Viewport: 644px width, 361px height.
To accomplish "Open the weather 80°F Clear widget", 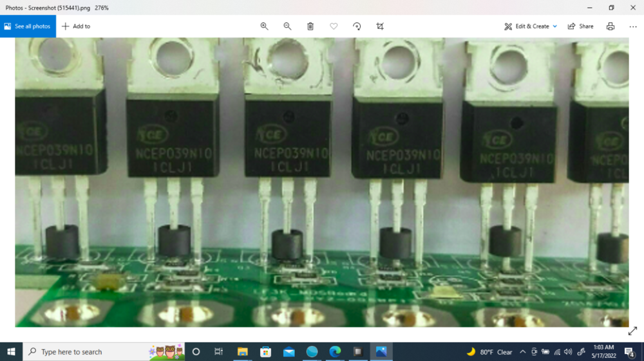I will point(489,352).
